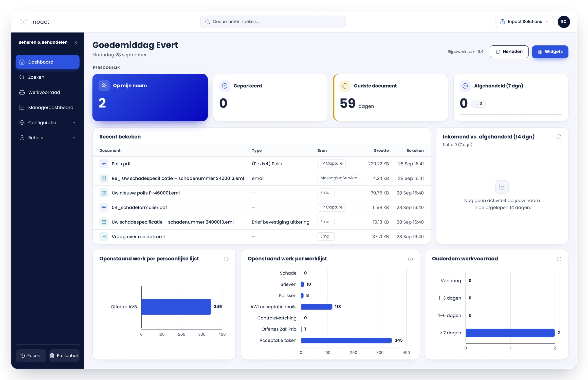
Task: Click the Inpact logo in header
Action: click(x=34, y=22)
